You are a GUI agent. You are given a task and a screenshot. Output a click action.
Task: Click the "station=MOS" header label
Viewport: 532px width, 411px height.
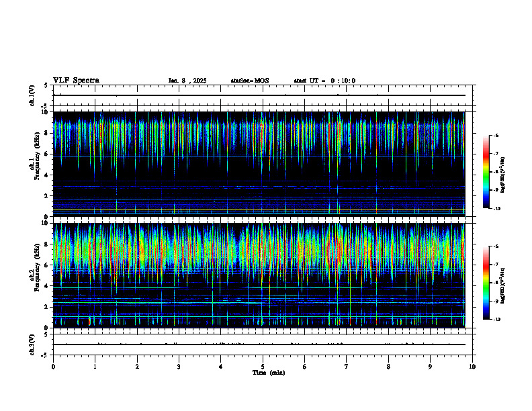[x=250, y=81]
